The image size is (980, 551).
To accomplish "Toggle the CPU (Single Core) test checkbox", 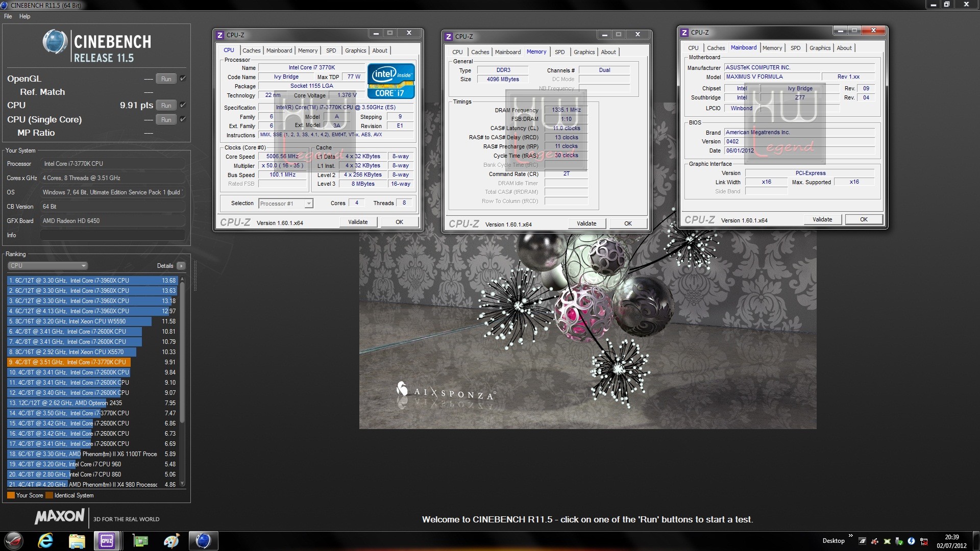I will coord(183,119).
